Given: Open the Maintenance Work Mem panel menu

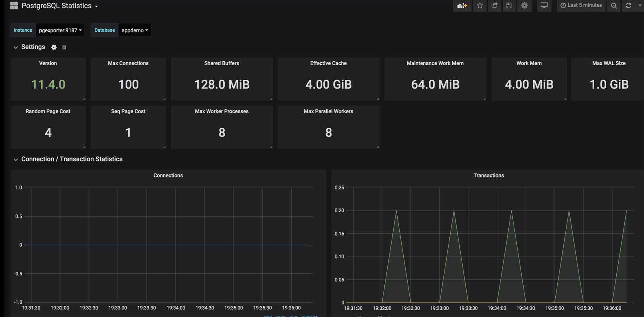Looking at the screenshot, I should pyautogui.click(x=435, y=63).
